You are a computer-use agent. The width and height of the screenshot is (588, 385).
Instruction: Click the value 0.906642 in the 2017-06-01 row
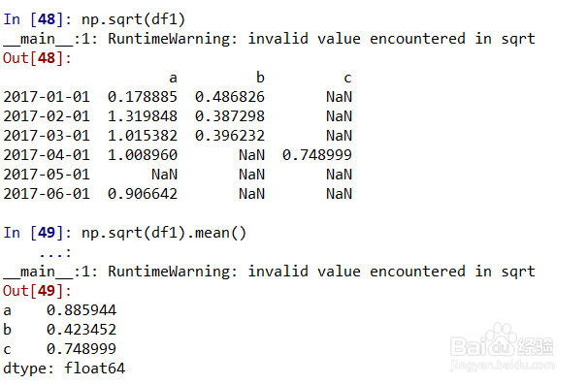click(143, 194)
